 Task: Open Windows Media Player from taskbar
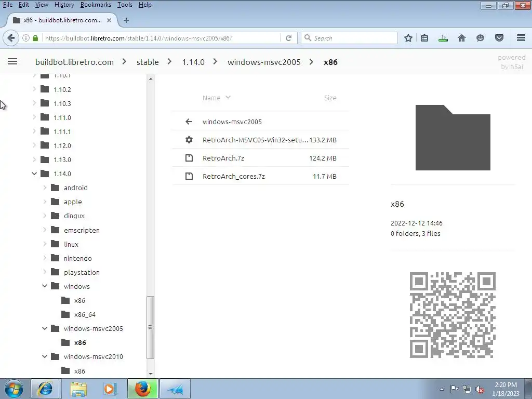click(x=110, y=389)
